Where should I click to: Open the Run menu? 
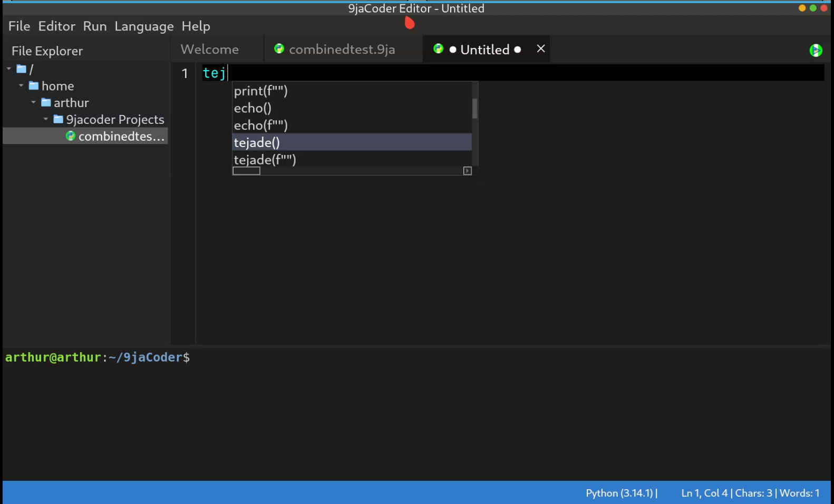(x=95, y=26)
